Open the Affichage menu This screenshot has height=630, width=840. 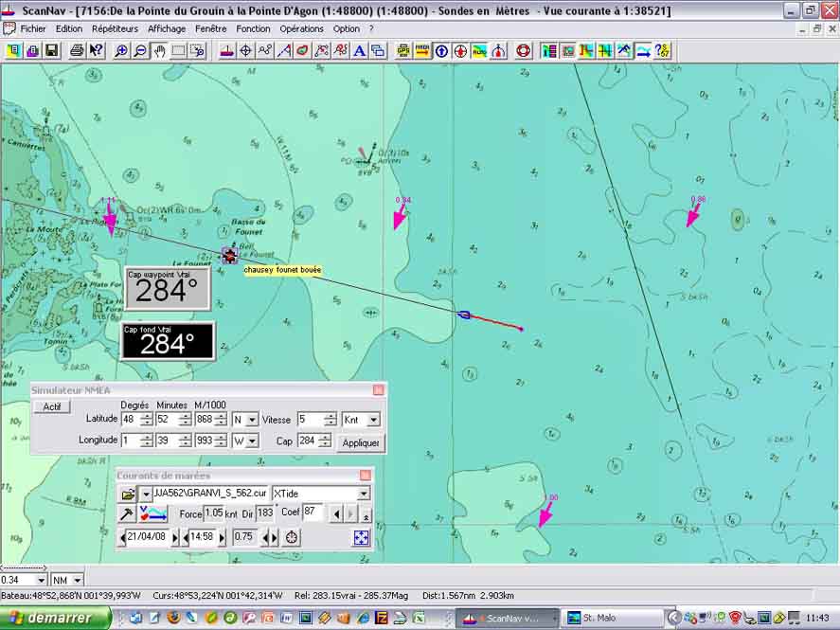click(167, 29)
